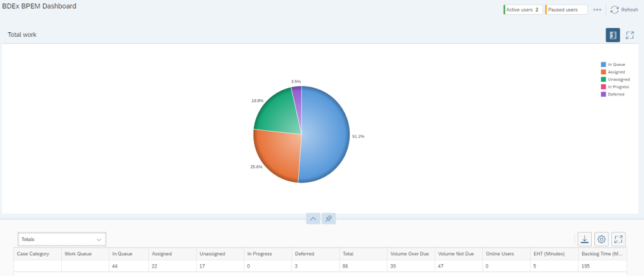This screenshot has height=276, width=644.
Task: Click the Backlog Time column header
Action: point(601,254)
